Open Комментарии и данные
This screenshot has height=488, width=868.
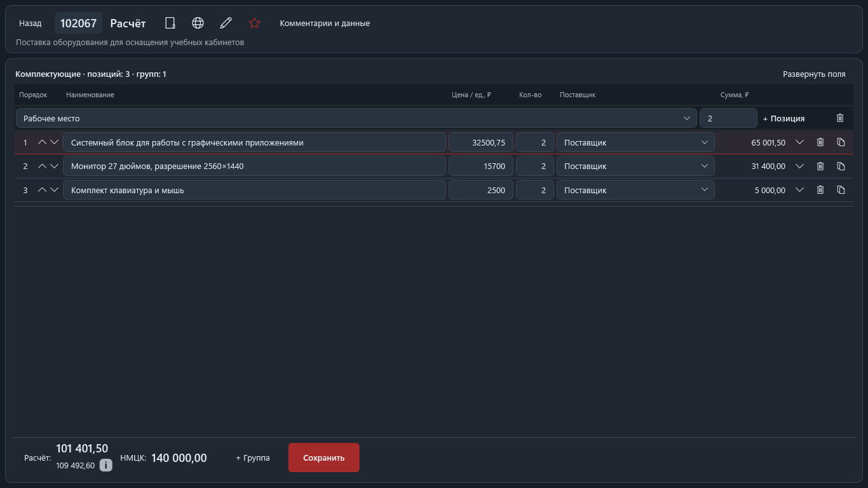coord(325,23)
